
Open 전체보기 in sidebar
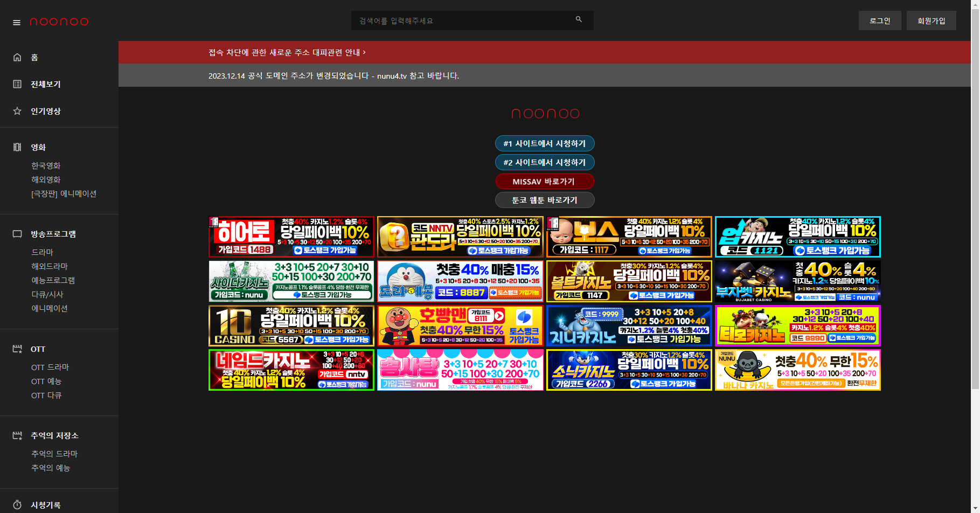(x=46, y=84)
